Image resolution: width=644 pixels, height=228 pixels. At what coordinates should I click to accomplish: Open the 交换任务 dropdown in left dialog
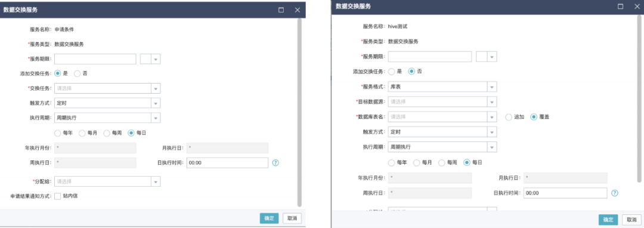tap(107, 88)
